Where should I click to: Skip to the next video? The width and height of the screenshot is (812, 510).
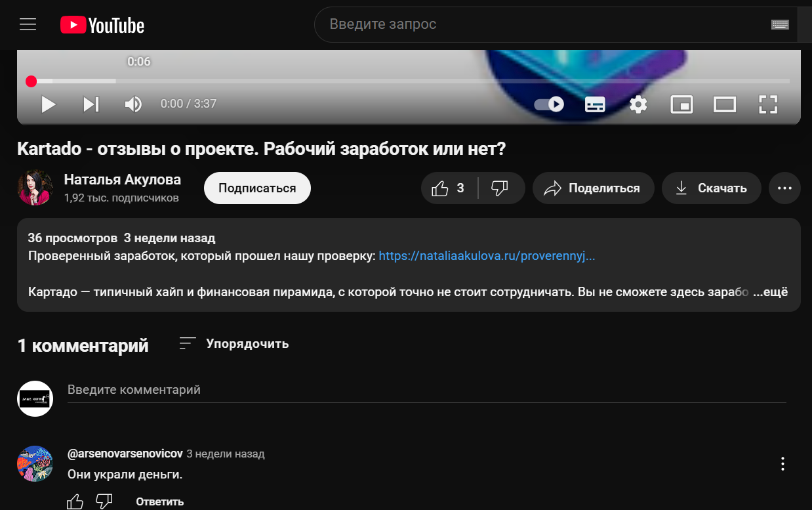click(91, 104)
